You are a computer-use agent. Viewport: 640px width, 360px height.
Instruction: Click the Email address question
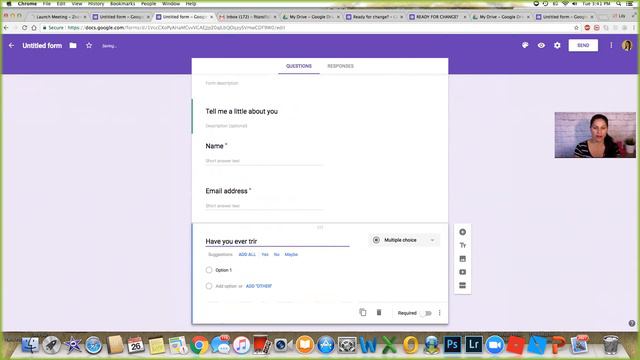228,191
